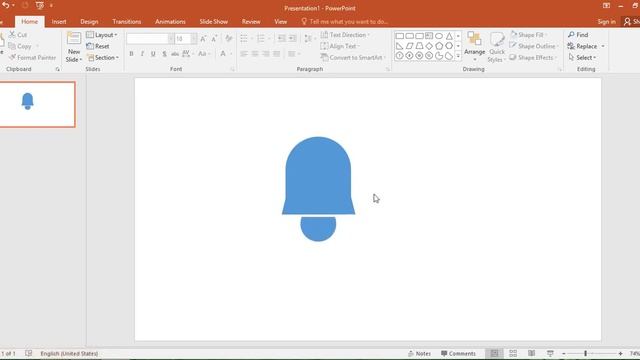640x360 pixels.
Task: Click Convert to SmartArt
Action: point(353,58)
